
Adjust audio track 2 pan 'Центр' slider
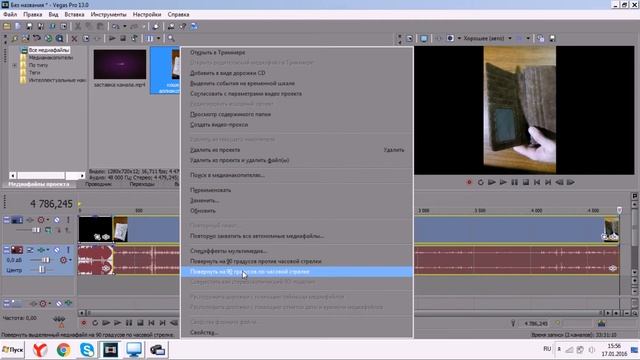[x=41, y=270]
